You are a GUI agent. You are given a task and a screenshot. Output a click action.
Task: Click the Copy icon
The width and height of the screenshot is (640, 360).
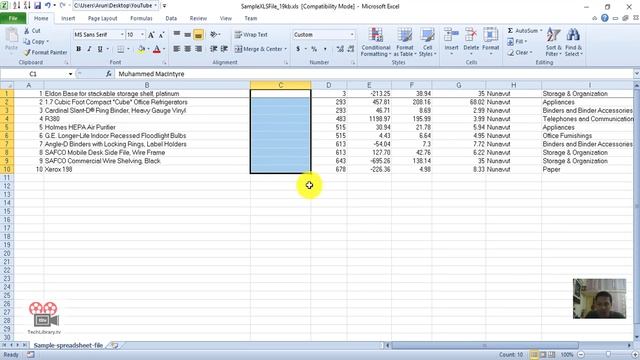click(27, 41)
